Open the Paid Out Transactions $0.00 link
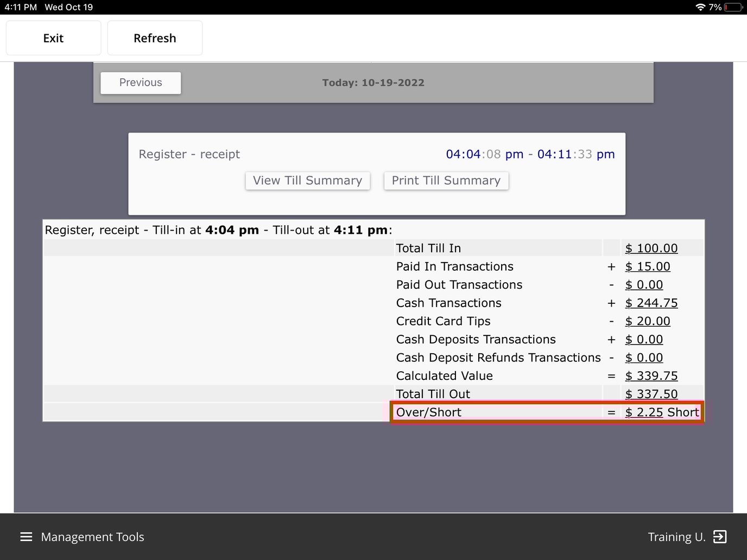The height and width of the screenshot is (560, 747). [644, 284]
